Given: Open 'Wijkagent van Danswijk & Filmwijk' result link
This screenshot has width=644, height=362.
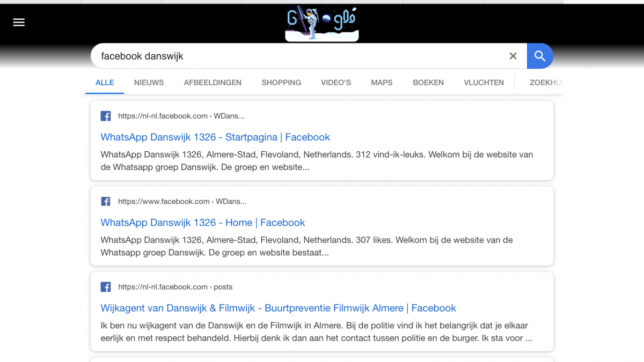Looking at the screenshot, I should pyautogui.click(x=279, y=308).
